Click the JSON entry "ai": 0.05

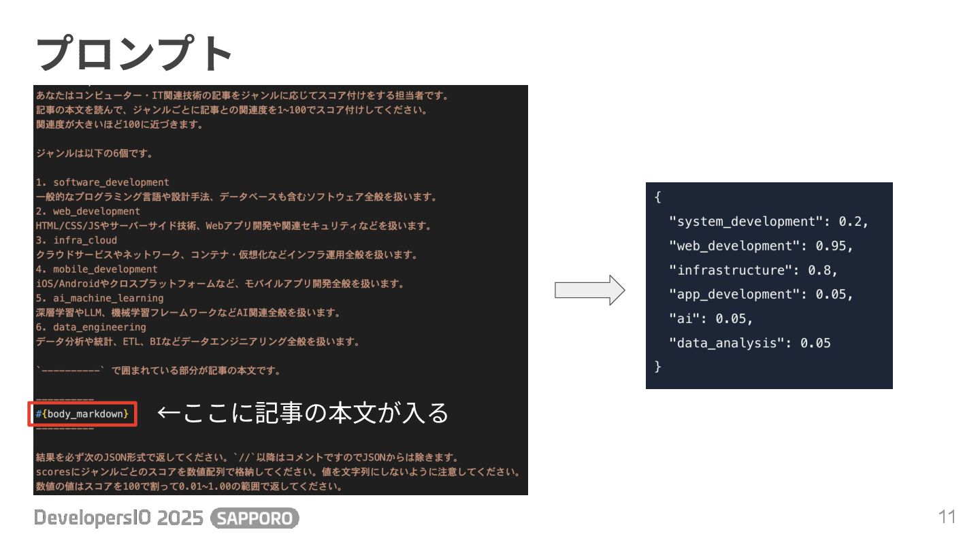tap(711, 318)
